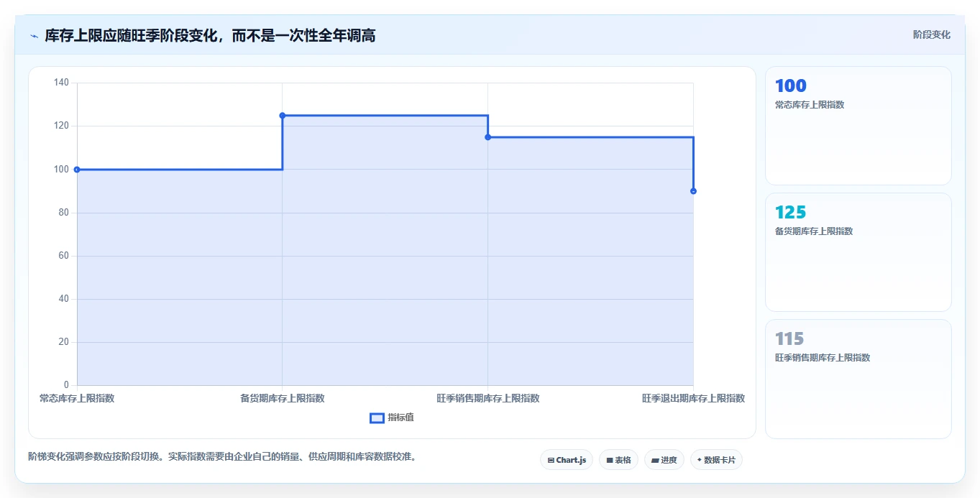Click x-axis label 备货期库存上限指数

click(x=283, y=398)
